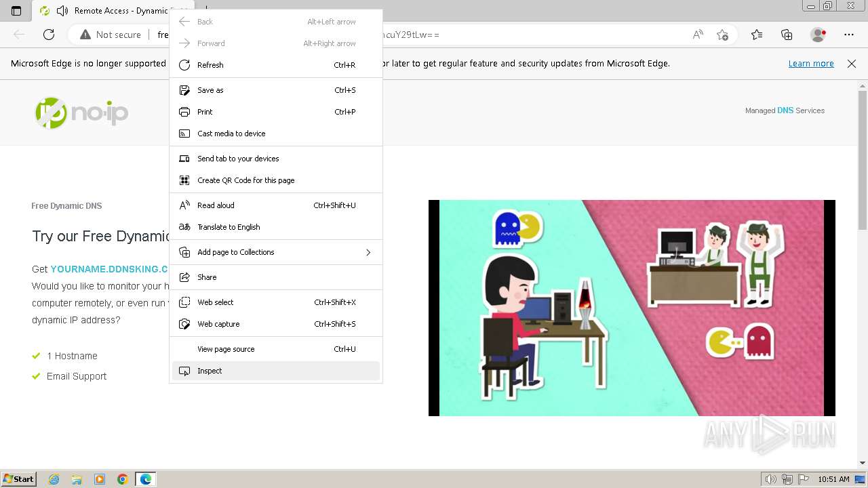Open Settings and more ellipsis menu
The image size is (868, 488).
tap(849, 35)
